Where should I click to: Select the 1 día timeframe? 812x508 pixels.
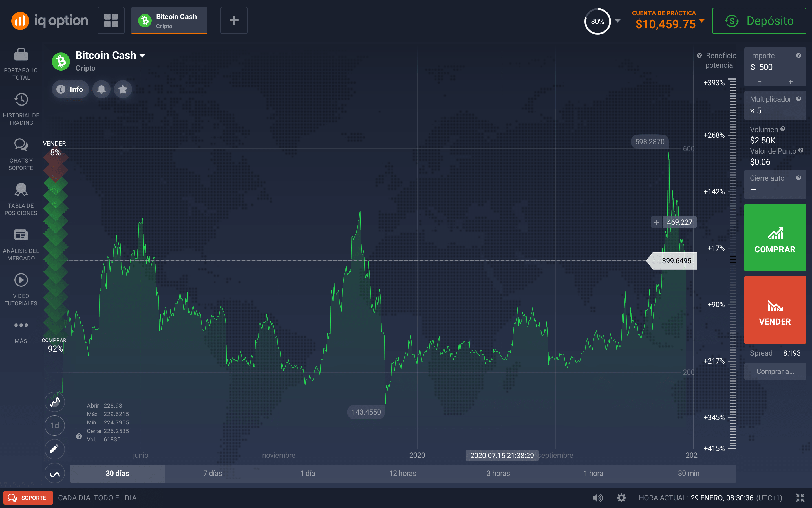pos(308,473)
